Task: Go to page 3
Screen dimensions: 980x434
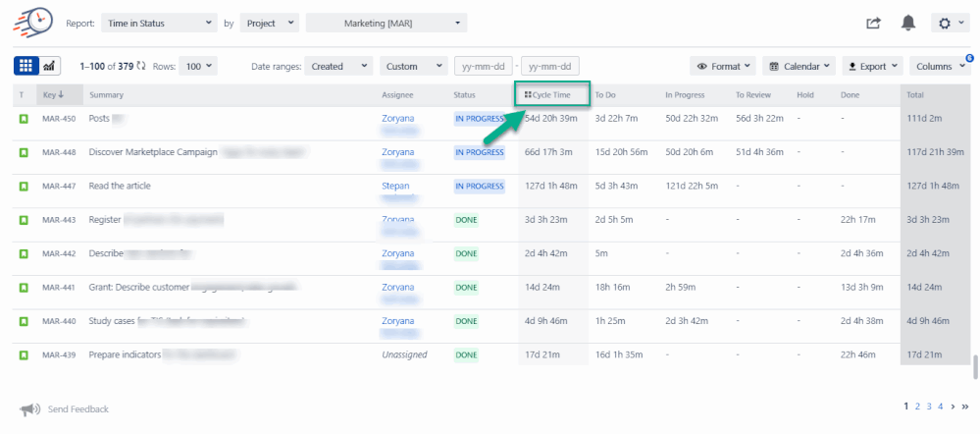Action: tap(929, 407)
